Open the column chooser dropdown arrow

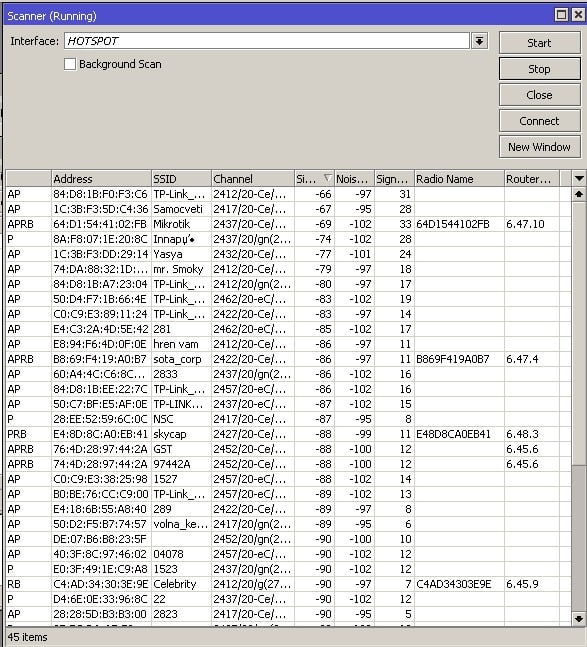point(579,179)
